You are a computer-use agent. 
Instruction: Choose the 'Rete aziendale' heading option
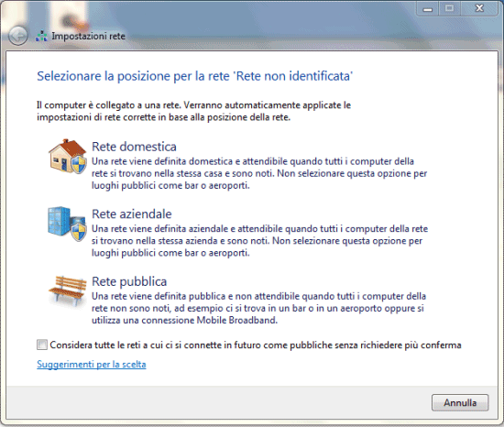(132, 214)
